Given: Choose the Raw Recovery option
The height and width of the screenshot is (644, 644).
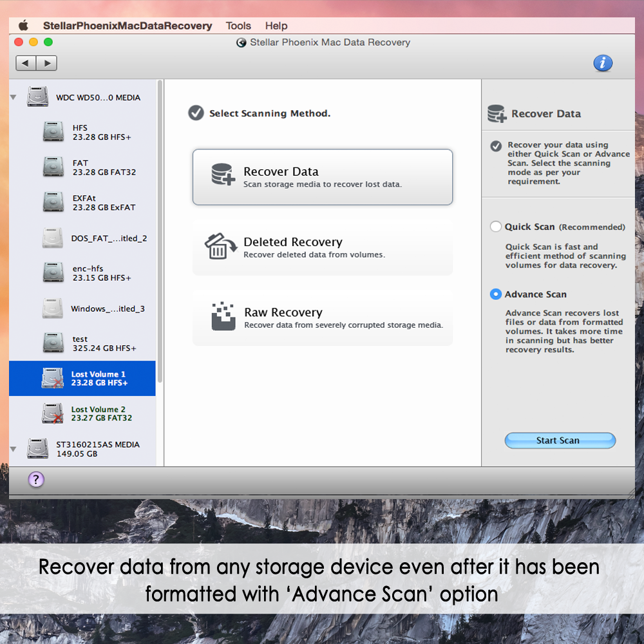Looking at the screenshot, I should [x=323, y=317].
